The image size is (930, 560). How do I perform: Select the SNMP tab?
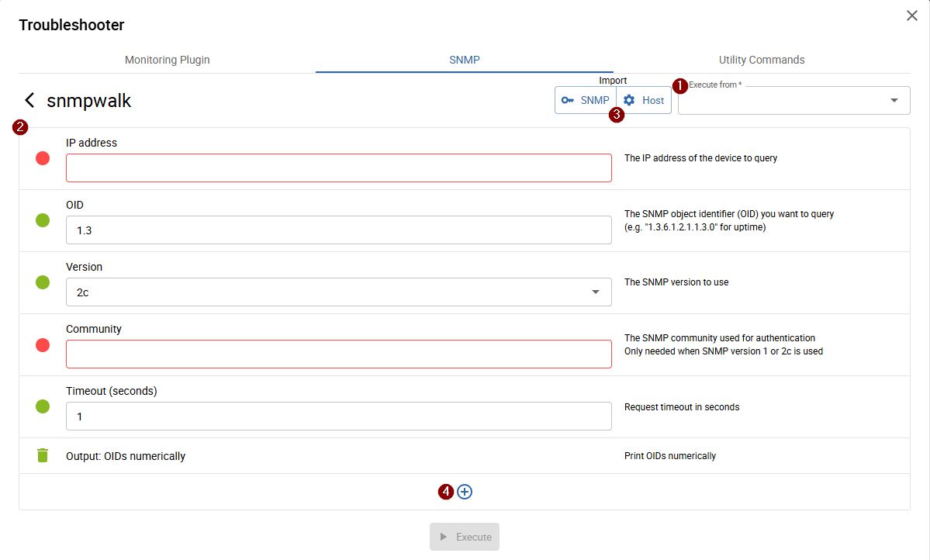464,60
